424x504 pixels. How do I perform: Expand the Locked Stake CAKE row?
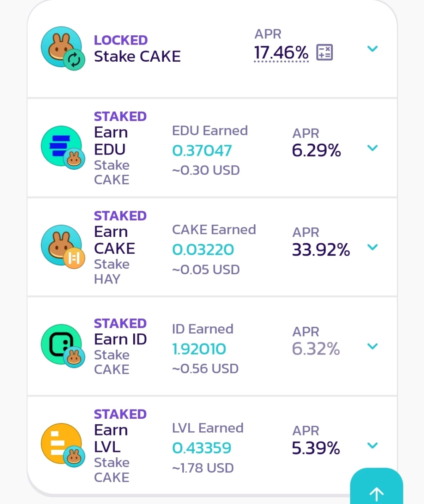click(373, 49)
